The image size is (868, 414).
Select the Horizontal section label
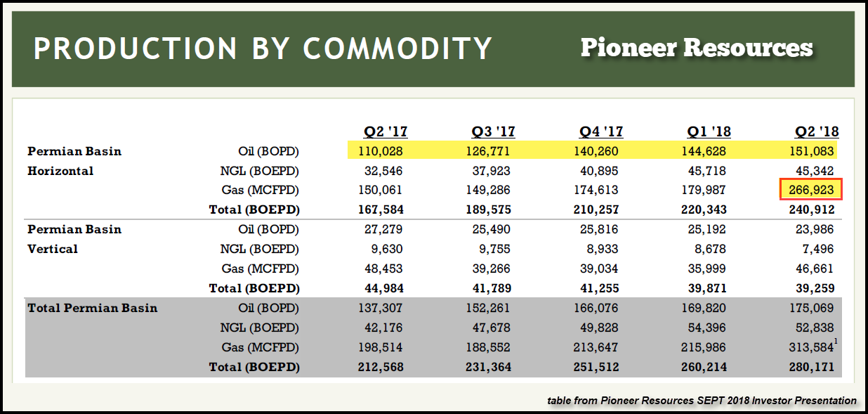click(60, 171)
